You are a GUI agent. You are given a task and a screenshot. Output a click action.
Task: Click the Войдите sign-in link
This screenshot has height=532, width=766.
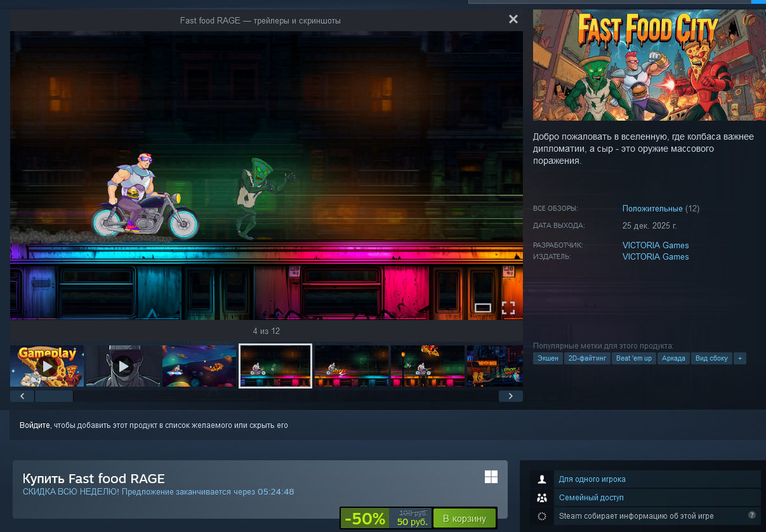(35, 425)
